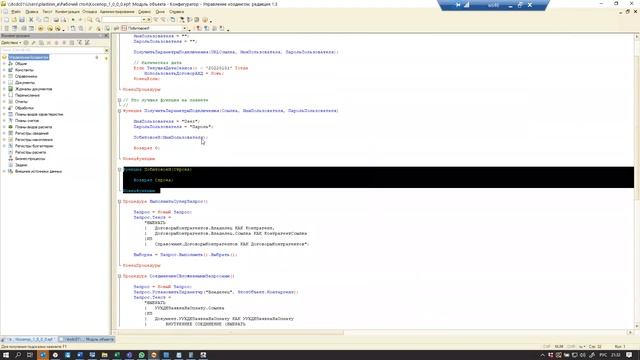Clear the configuration tree search field

(107, 50)
